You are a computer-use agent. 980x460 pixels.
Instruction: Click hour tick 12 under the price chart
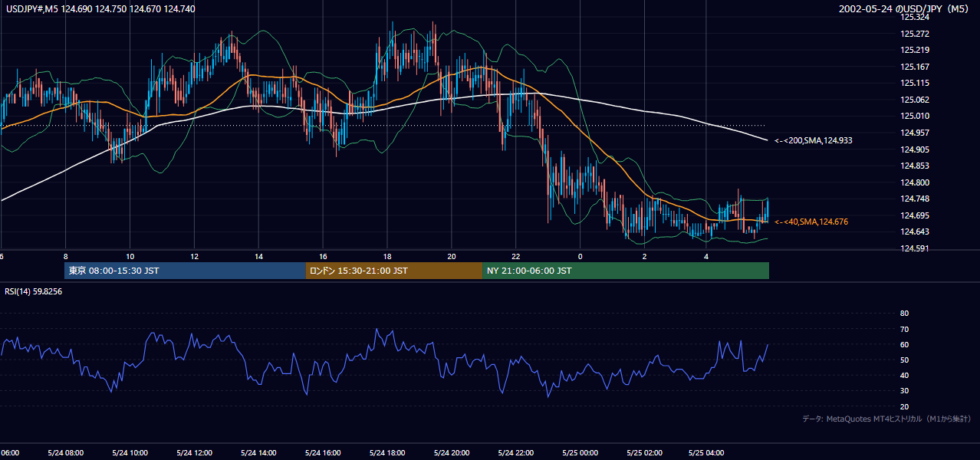[x=194, y=256]
